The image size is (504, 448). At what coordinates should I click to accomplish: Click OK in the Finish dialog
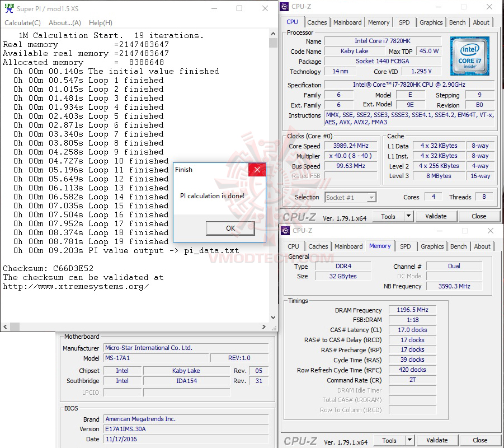click(x=230, y=228)
